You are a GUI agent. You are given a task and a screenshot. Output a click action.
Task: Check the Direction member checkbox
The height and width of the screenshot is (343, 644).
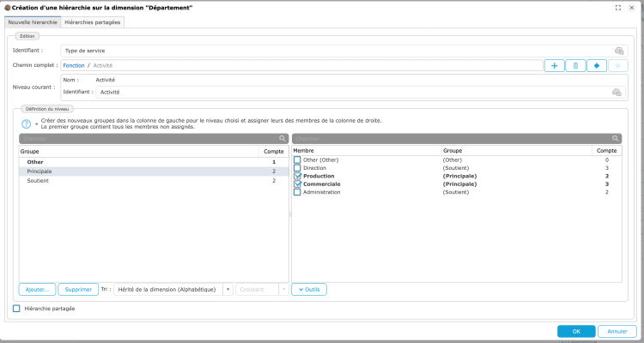pos(298,168)
